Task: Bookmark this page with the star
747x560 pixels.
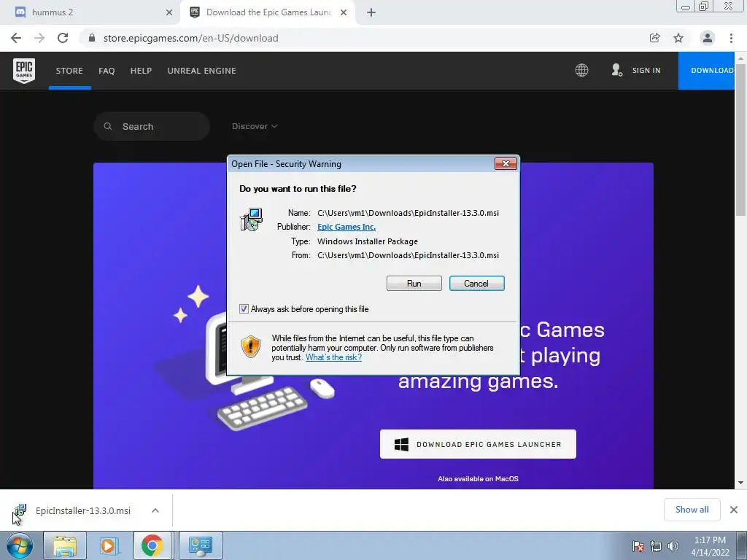Action: (x=678, y=38)
